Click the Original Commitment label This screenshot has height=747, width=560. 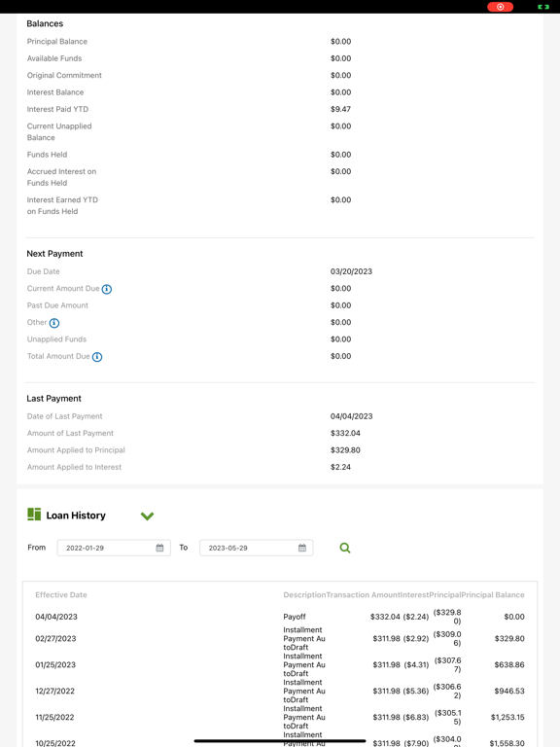(64, 76)
